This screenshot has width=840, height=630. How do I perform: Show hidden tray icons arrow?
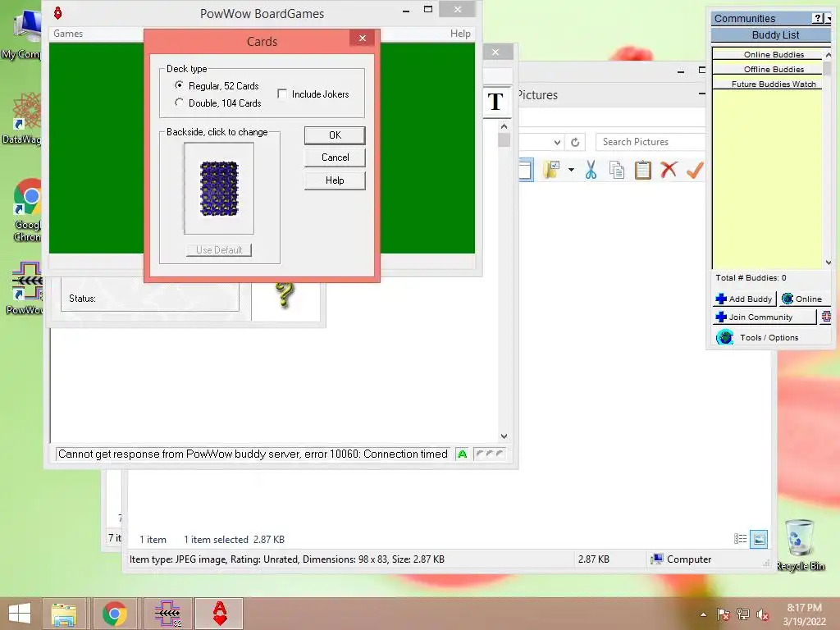[x=703, y=614]
